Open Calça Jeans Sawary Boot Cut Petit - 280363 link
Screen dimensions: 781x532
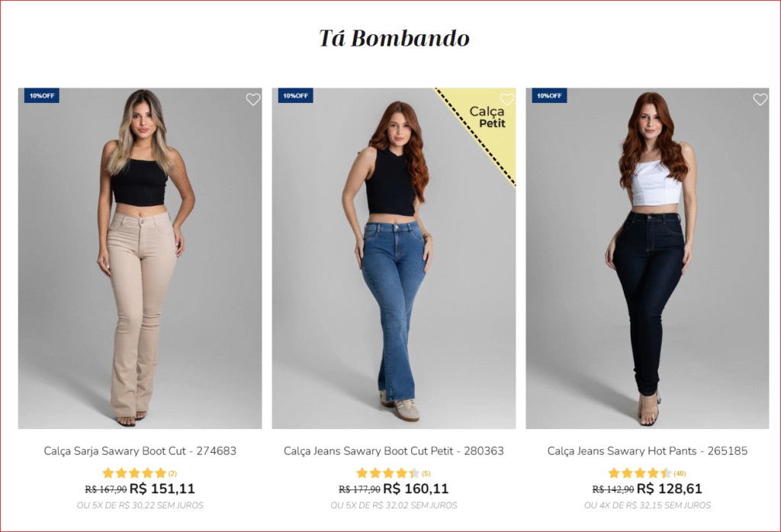[394, 451]
